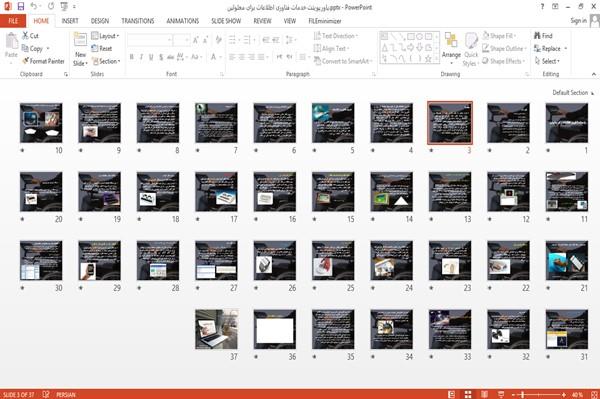Viewport: 600px width, 399px height.
Task: Switch to Slide Sorter view in status bar
Action: (468, 394)
